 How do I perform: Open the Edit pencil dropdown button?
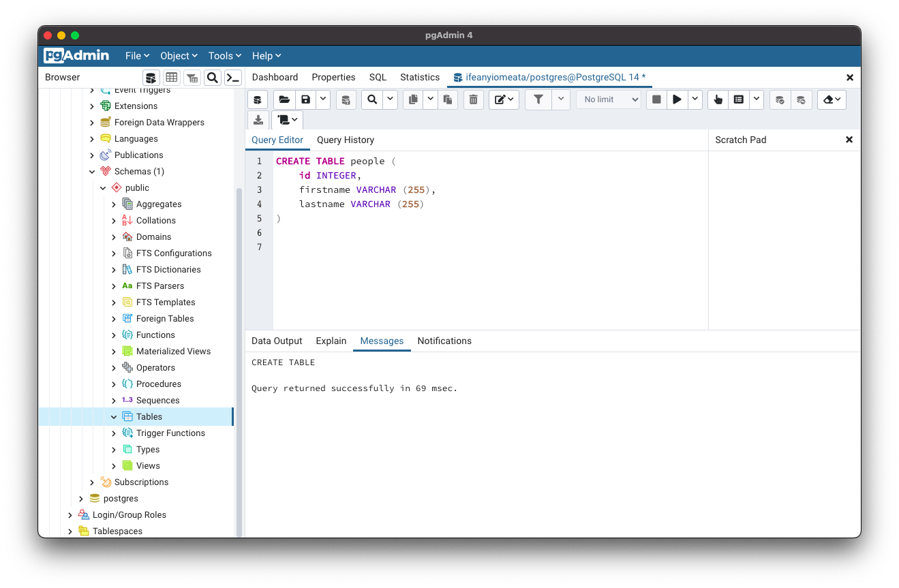(504, 99)
